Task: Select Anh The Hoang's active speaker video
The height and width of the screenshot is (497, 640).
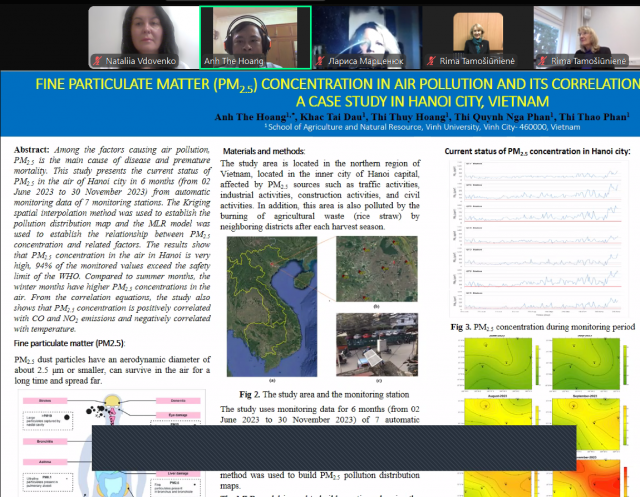Action: click(x=256, y=37)
